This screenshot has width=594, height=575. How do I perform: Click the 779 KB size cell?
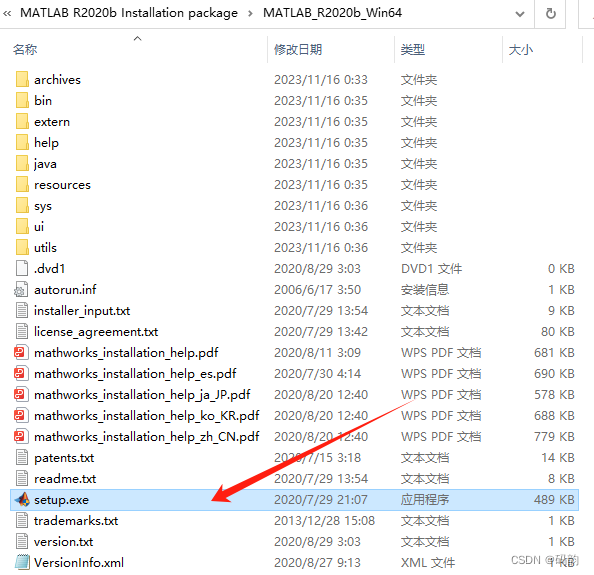[554, 437]
